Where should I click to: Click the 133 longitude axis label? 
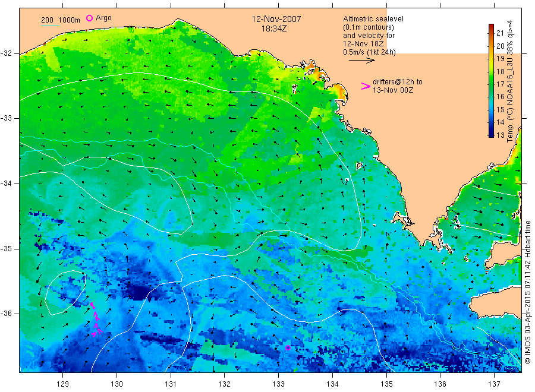[x=278, y=384]
